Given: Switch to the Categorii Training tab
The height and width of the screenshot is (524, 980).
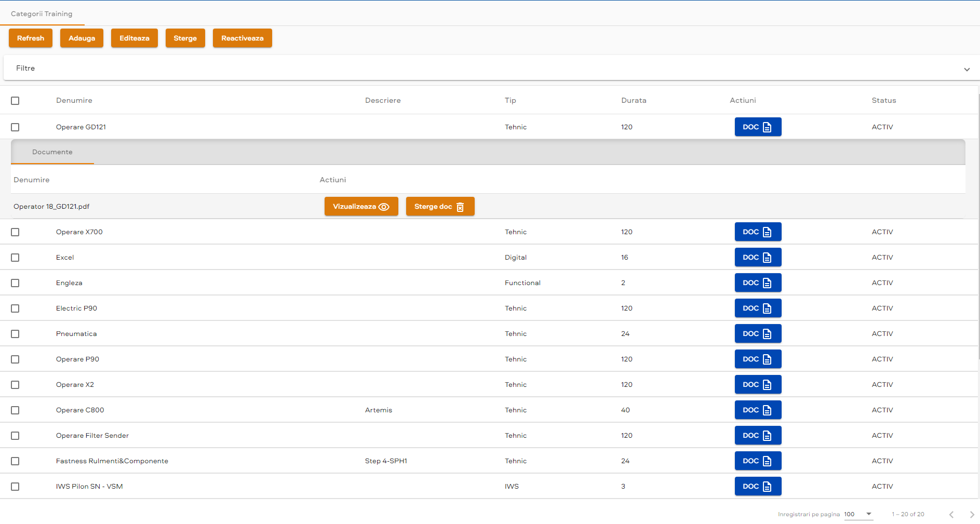Looking at the screenshot, I should coord(42,14).
